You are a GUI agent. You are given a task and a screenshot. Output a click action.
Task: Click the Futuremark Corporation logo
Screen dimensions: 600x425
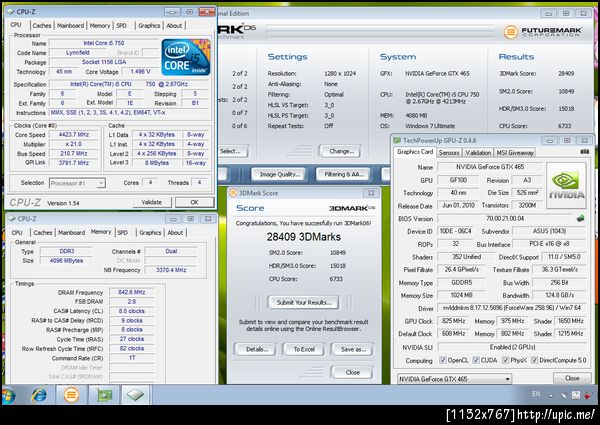(x=543, y=32)
